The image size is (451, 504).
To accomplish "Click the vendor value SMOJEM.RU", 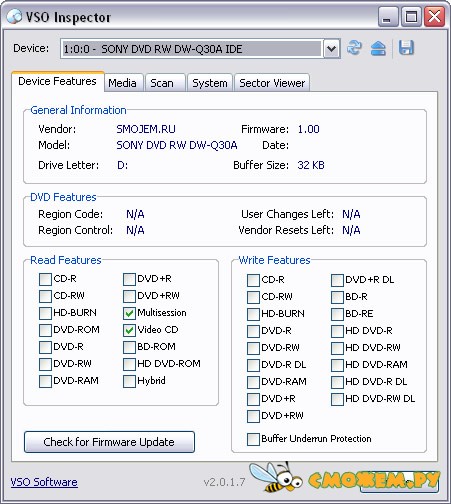I will [x=146, y=129].
